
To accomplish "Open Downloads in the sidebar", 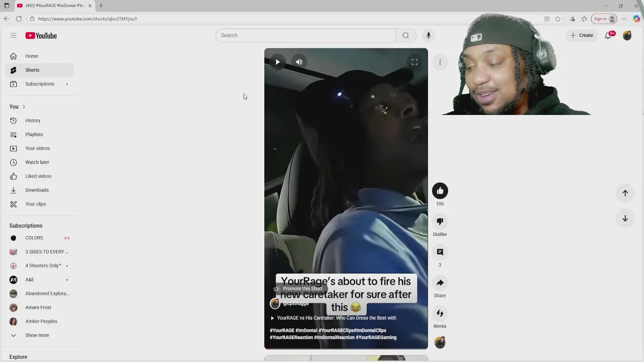I will [x=40, y=190].
